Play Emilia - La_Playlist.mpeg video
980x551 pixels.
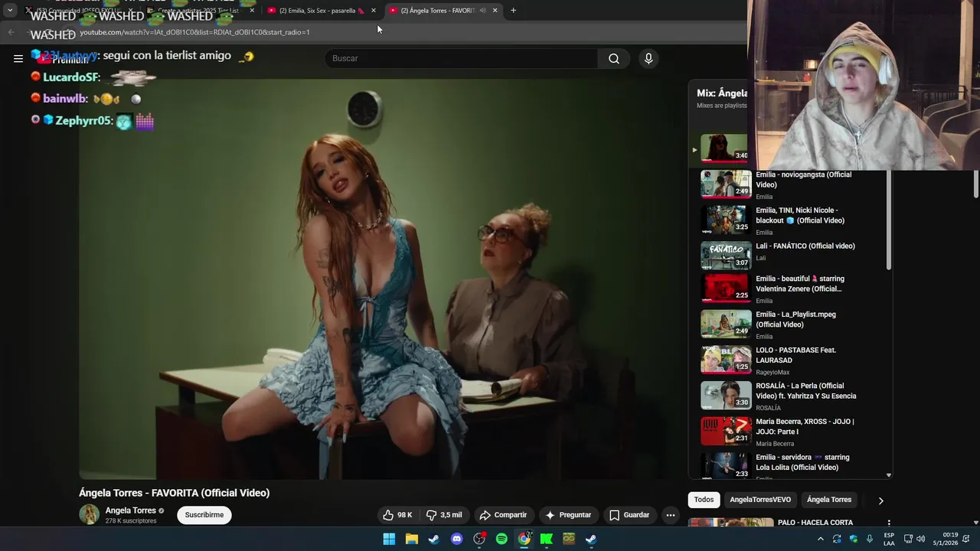point(789,324)
